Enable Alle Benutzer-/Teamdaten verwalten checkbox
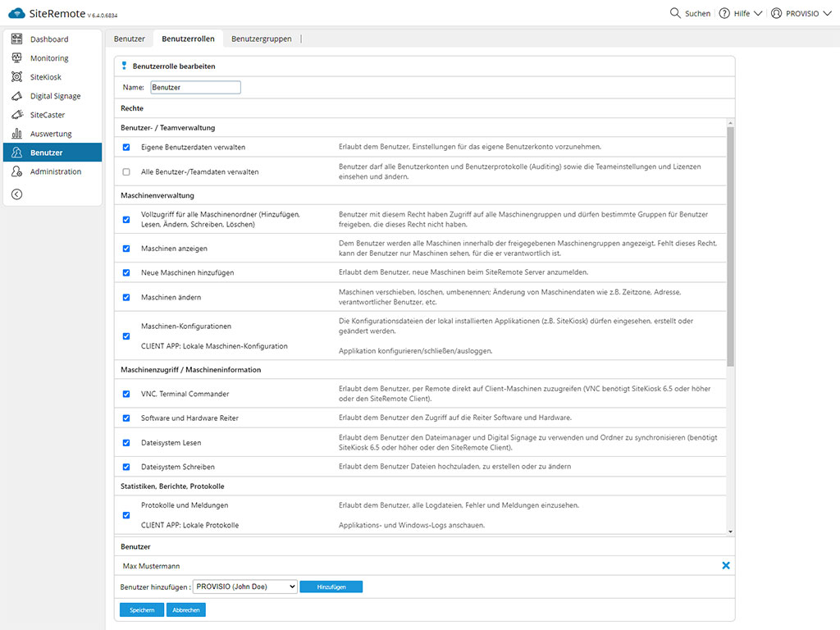Viewport: 840px width, 630px height. (x=126, y=172)
